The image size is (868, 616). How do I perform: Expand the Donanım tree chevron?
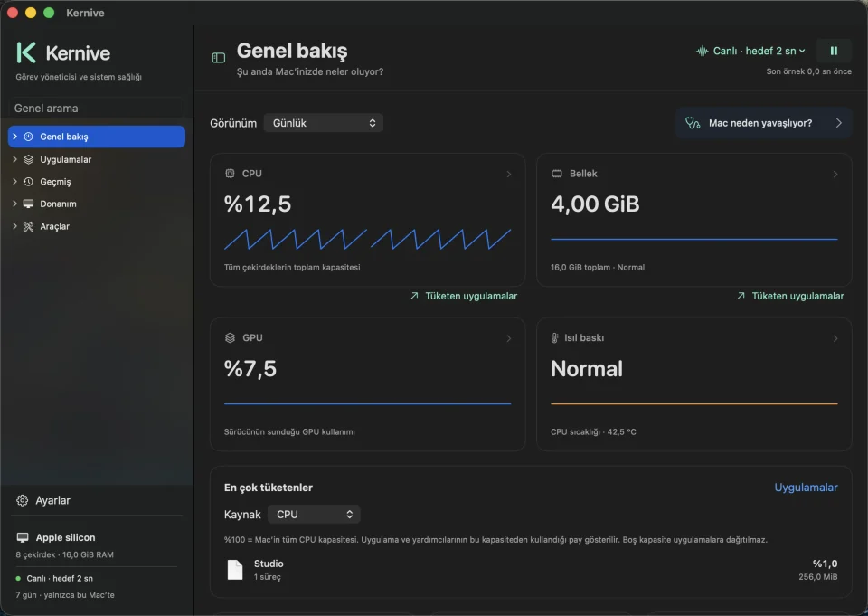point(15,204)
